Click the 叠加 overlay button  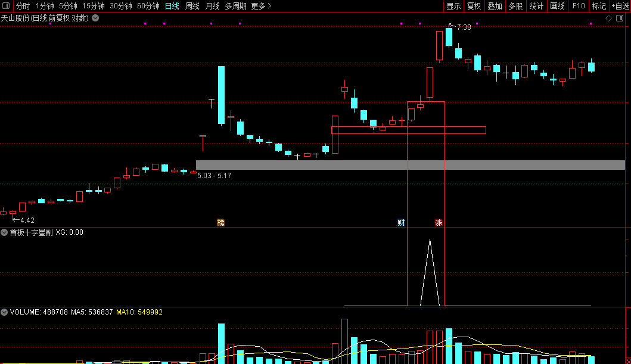[x=495, y=6]
